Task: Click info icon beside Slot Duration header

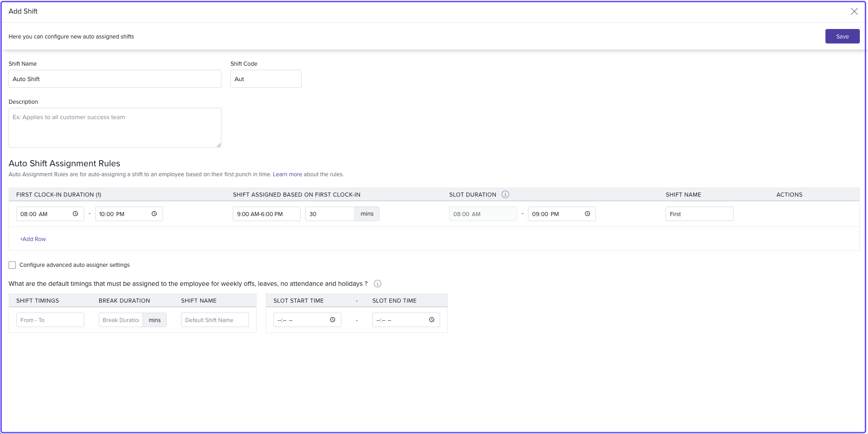Action: pos(505,194)
